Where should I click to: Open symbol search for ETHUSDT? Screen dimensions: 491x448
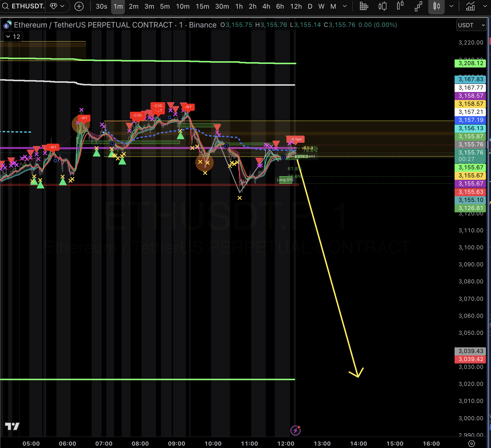pyautogui.click(x=23, y=6)
